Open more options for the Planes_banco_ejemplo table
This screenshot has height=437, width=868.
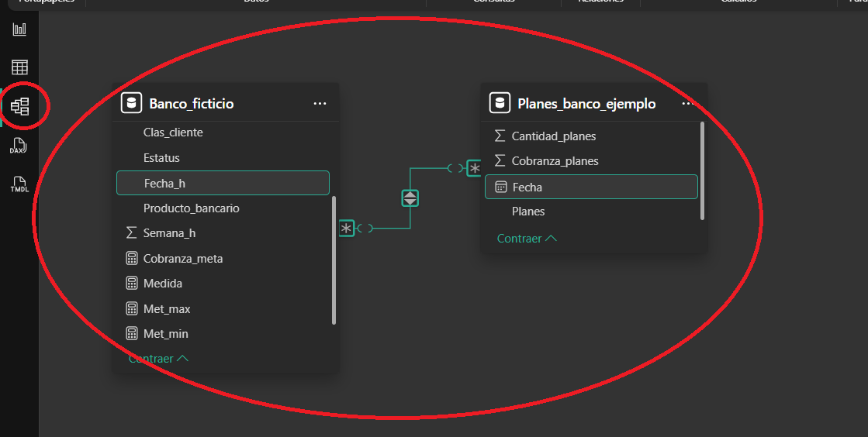tap(687, 103)
